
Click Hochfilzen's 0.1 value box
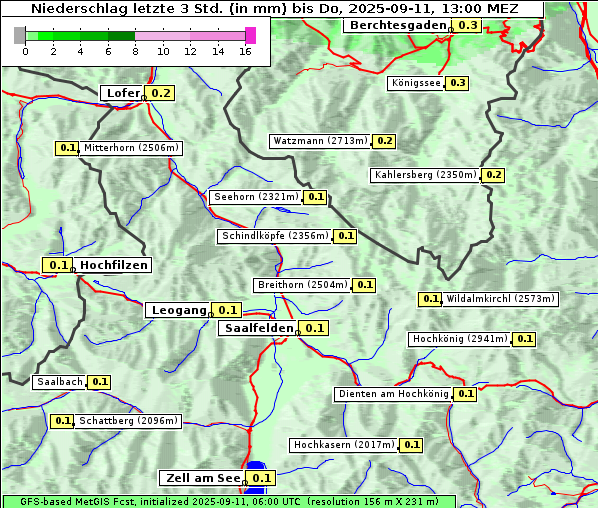pos(58,265)
